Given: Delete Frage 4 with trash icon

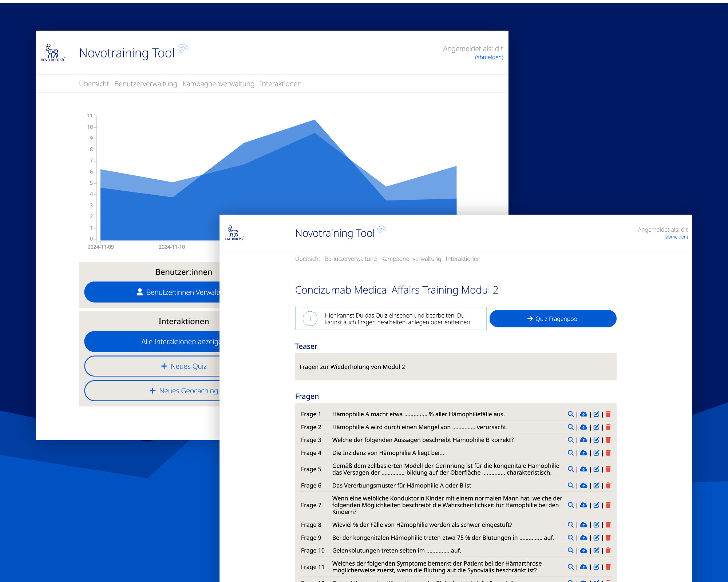Looking at the screenshot, I should point(608,453).
